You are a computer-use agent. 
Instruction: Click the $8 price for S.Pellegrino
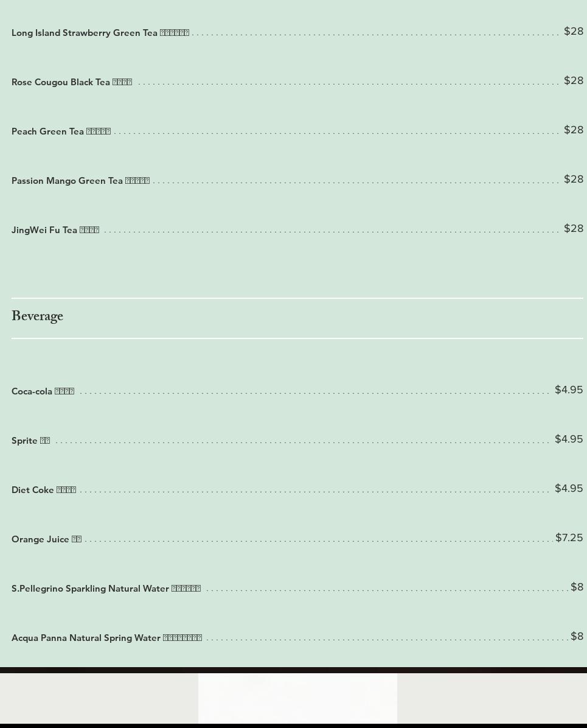click(x=577, y=587)
